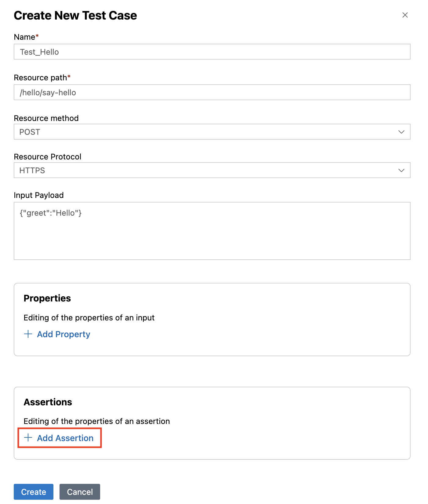Click the Resource path input field

pyautogui.click(x=212, y=92)
